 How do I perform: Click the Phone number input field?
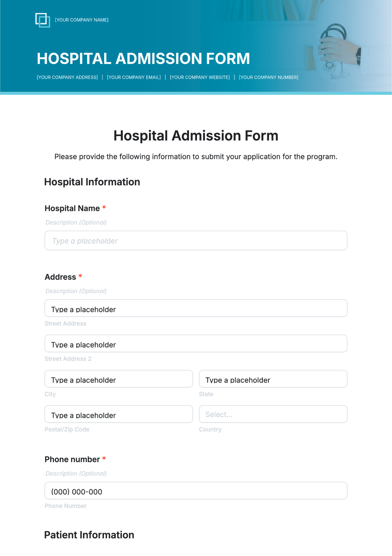click(x=196, y=491)
